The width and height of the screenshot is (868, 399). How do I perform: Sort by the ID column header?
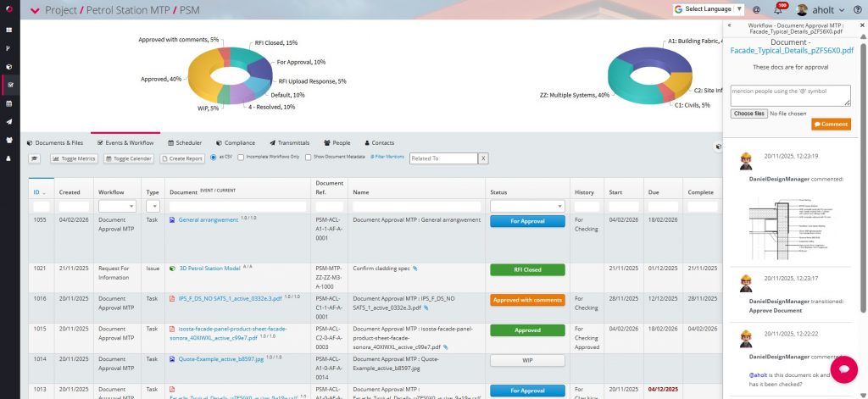(39, 192)
